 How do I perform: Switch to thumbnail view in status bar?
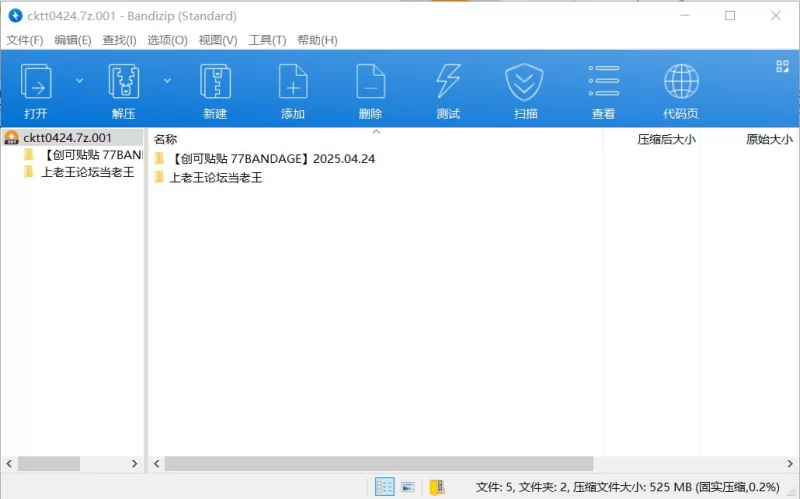pos(408,487)
